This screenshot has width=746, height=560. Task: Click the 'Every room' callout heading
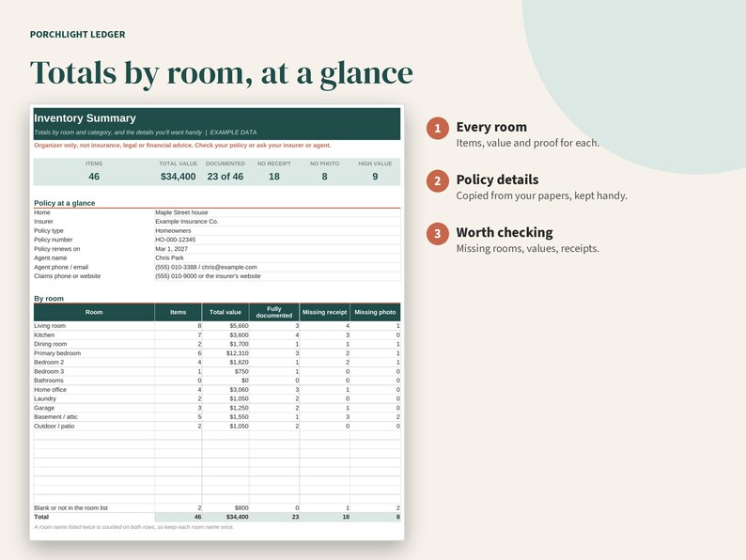click(491, 127)
